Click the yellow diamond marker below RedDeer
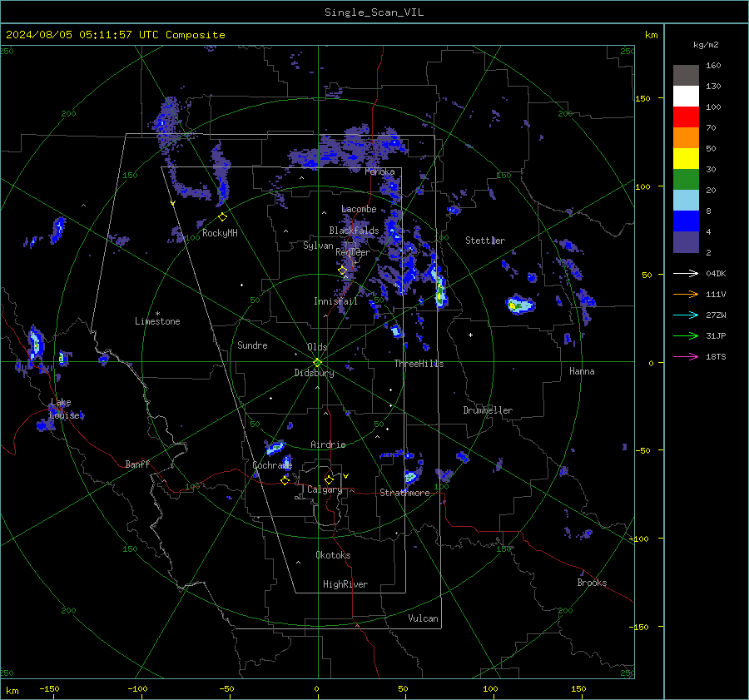Viewport: 749px width, 700px height. [x=342, y=271]
